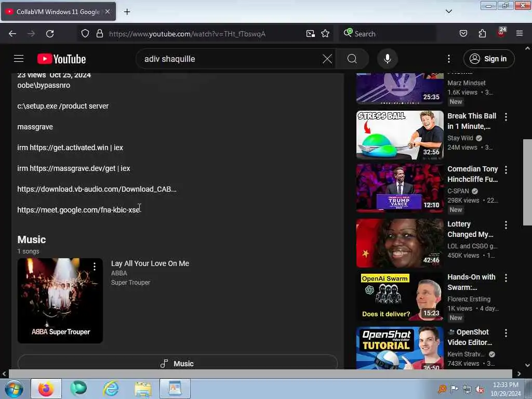Open more options for Comedian Tony Hinchcliffe video
The width and height of the screenshot is (532, 399).
coord(506,170)
